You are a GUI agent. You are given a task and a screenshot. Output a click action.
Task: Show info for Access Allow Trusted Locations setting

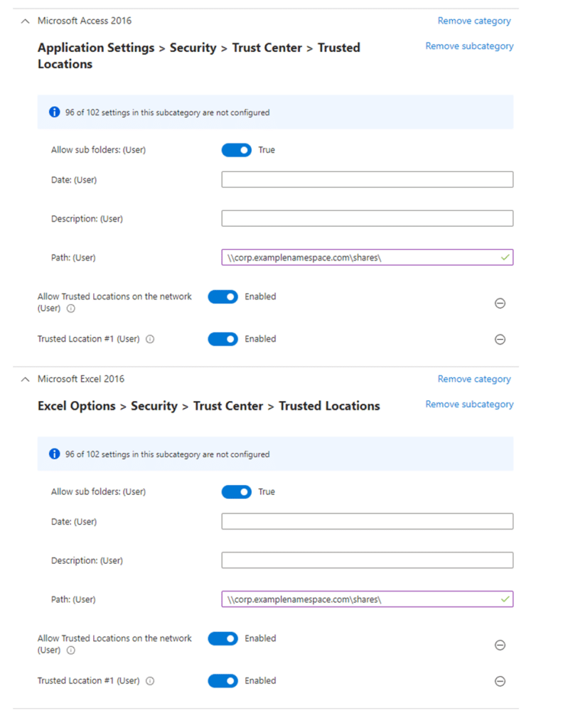tap(70, 309)
